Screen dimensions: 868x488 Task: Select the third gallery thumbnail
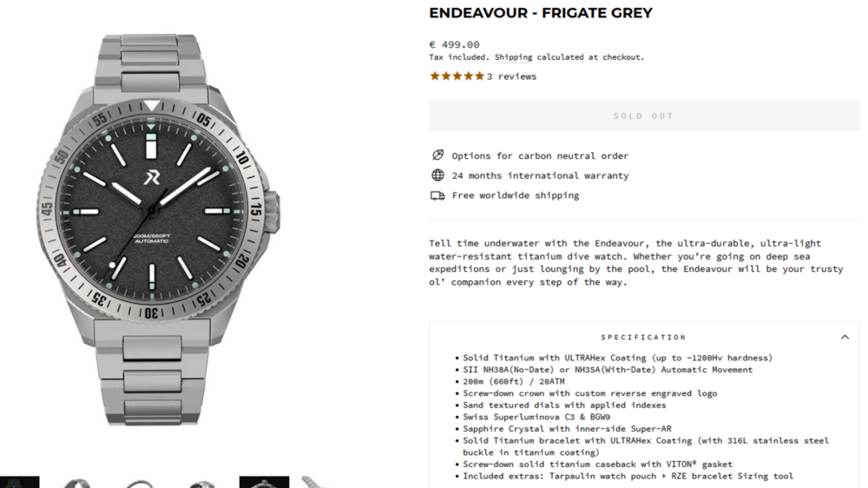[140, 483]
